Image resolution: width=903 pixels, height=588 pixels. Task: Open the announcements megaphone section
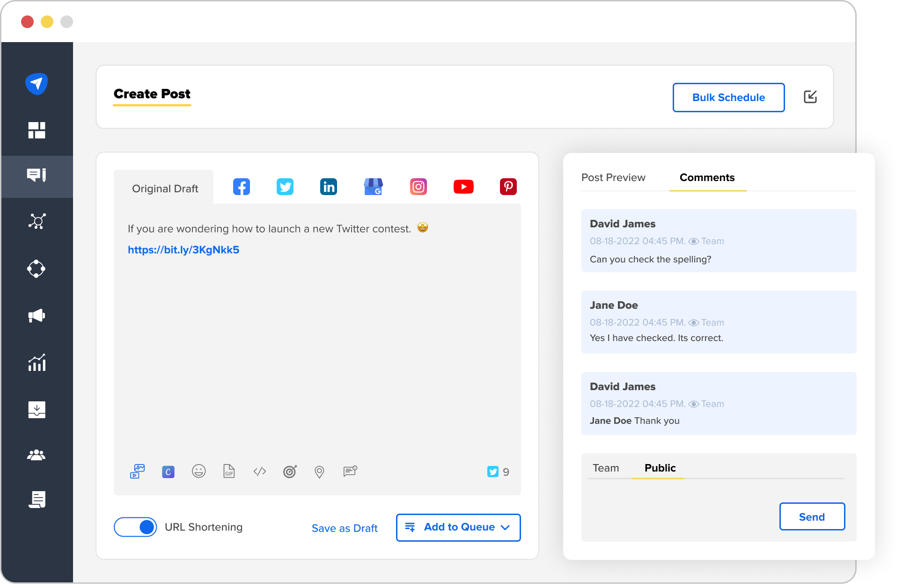click(37, 316)
